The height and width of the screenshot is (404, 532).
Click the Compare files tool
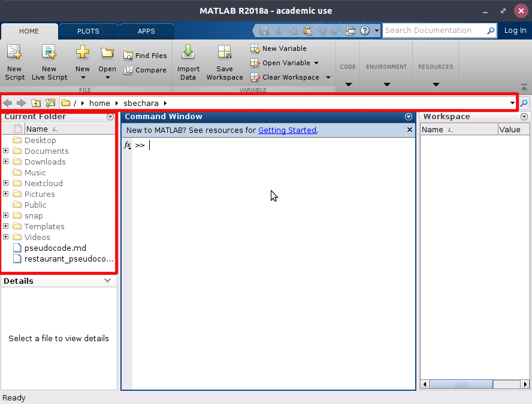[145, 70]
